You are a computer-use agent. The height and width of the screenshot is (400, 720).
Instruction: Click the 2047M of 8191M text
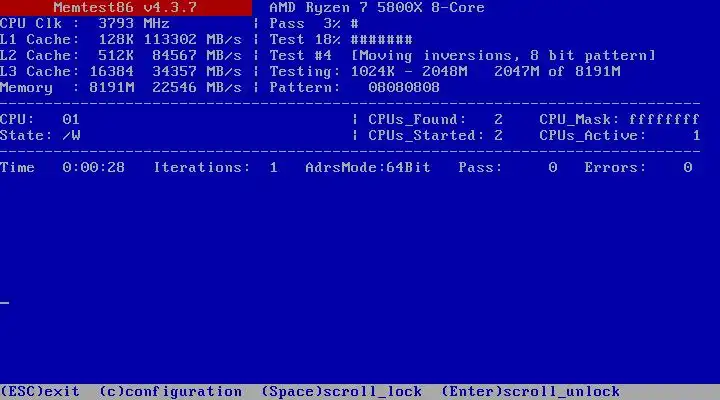(x=557, y=72)
